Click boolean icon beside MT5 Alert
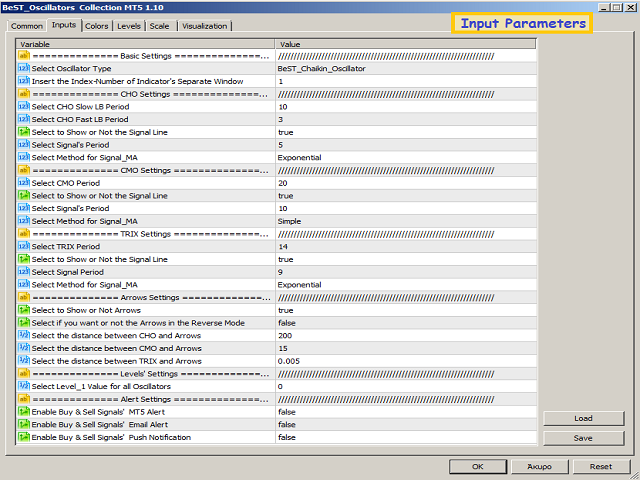This screenshot has height=480, width=640. [x=24, y=412]
